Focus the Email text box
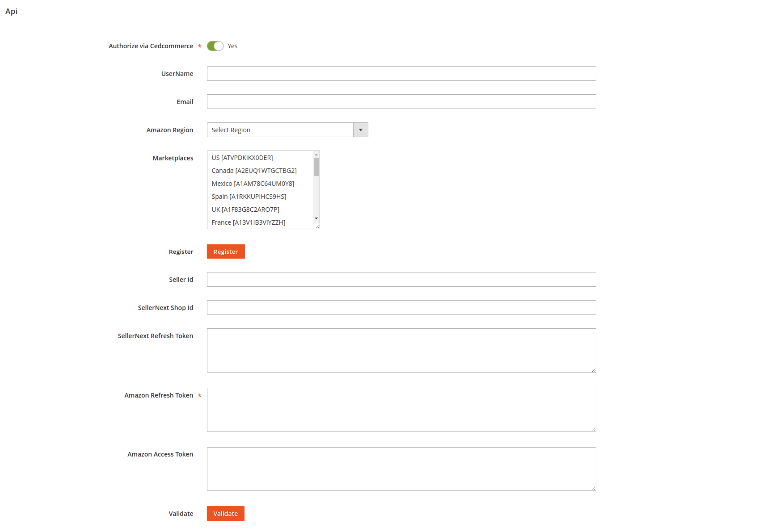Screen dimensions: 759x532 (401, 102)
